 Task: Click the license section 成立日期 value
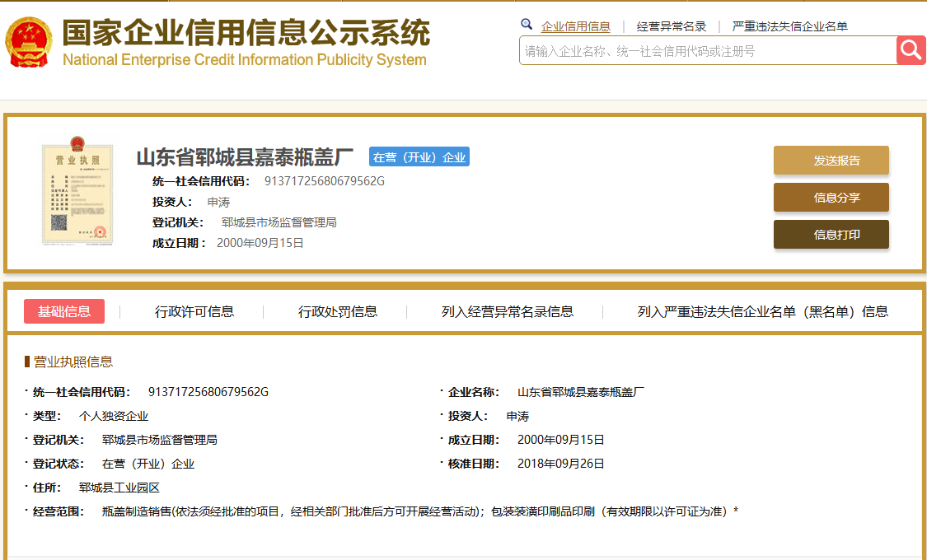[560, 440]
